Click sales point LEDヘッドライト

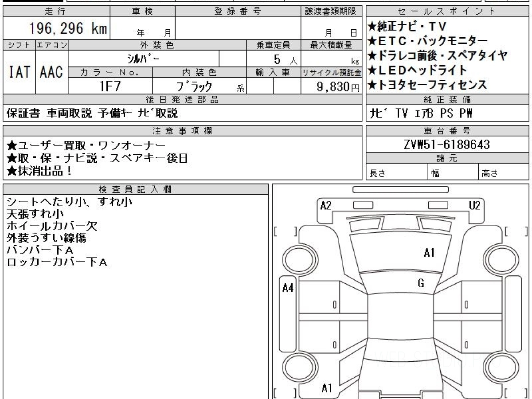pyautogui.click(x=418, y=70)
